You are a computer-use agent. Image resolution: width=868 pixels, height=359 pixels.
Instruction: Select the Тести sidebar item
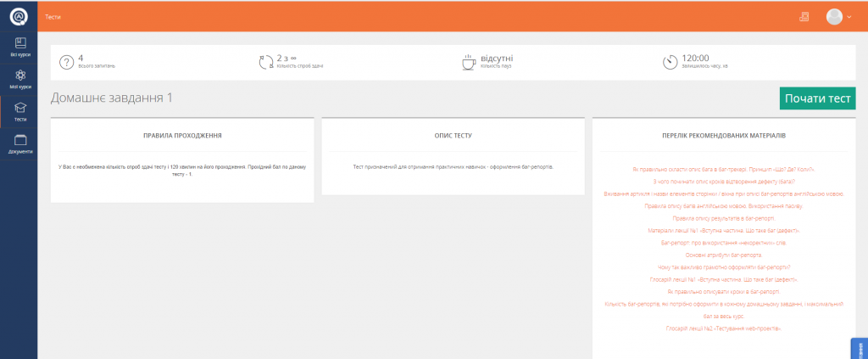point(20,111)
